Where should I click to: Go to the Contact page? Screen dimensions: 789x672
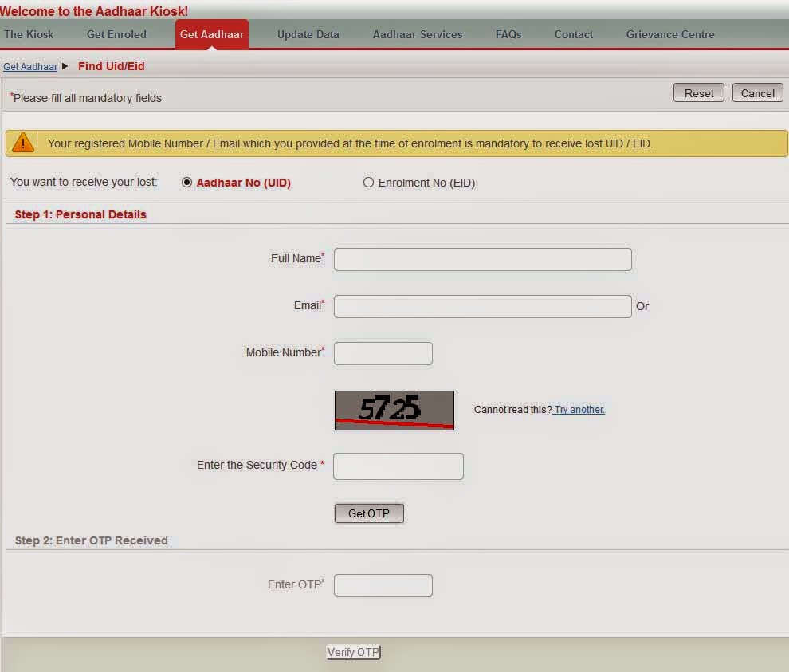pyautogui.click(x=574, y=35)
